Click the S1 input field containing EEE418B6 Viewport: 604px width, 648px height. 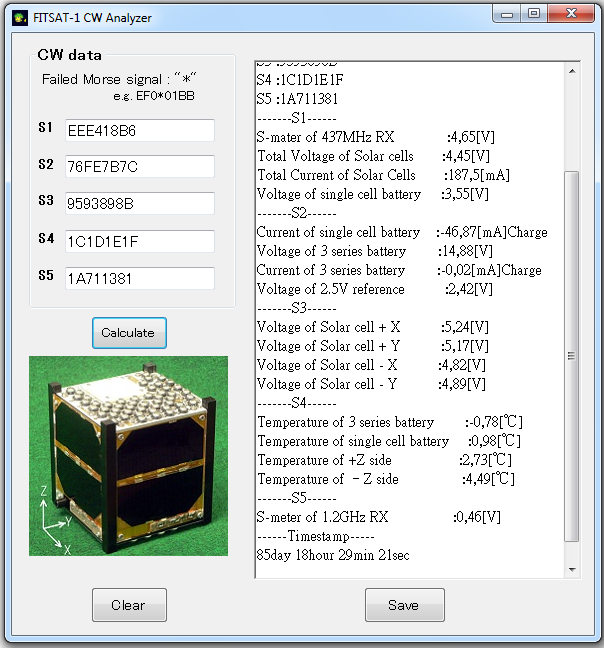tap(140, 131)
